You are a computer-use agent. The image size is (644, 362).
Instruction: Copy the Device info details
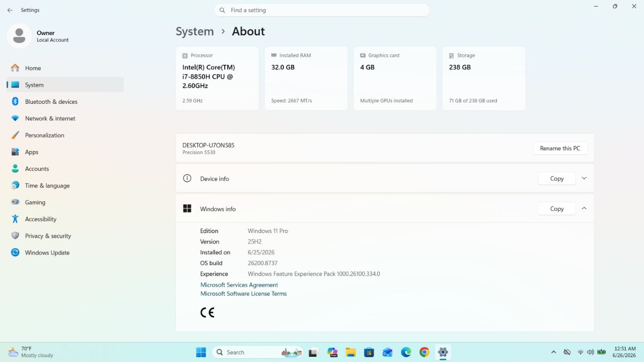click(x=557, y=178)
